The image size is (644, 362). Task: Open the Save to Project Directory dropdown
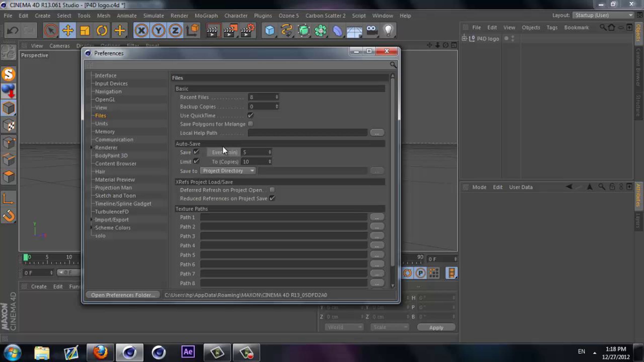click(228, 171)
